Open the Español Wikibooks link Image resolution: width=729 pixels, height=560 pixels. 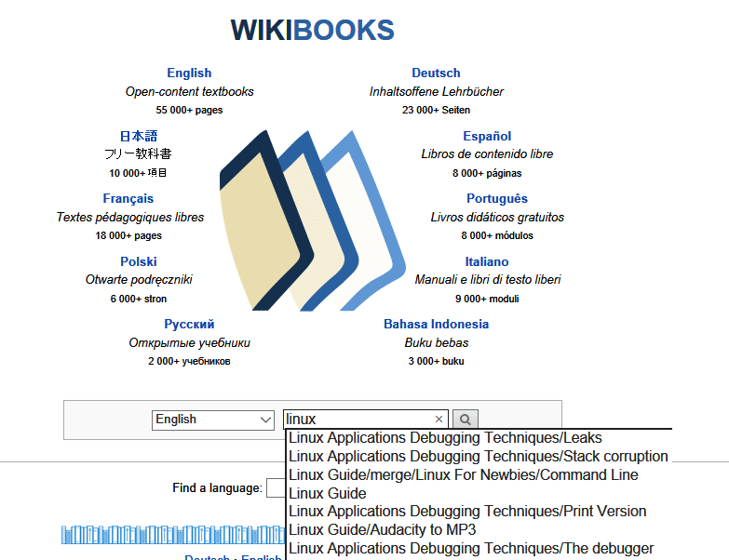coord(487,136)
